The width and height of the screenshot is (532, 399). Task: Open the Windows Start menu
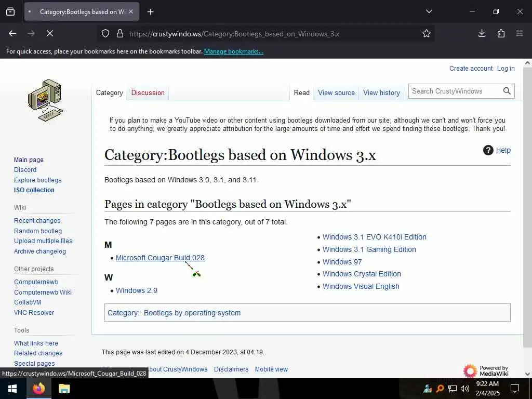point(12,389)
